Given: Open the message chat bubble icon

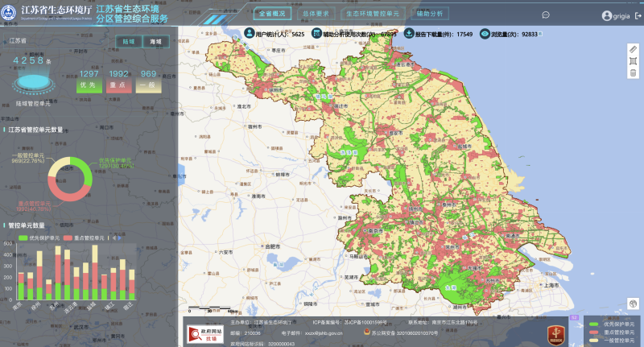Looking at the screenshot, I should (x=545, y=14).
